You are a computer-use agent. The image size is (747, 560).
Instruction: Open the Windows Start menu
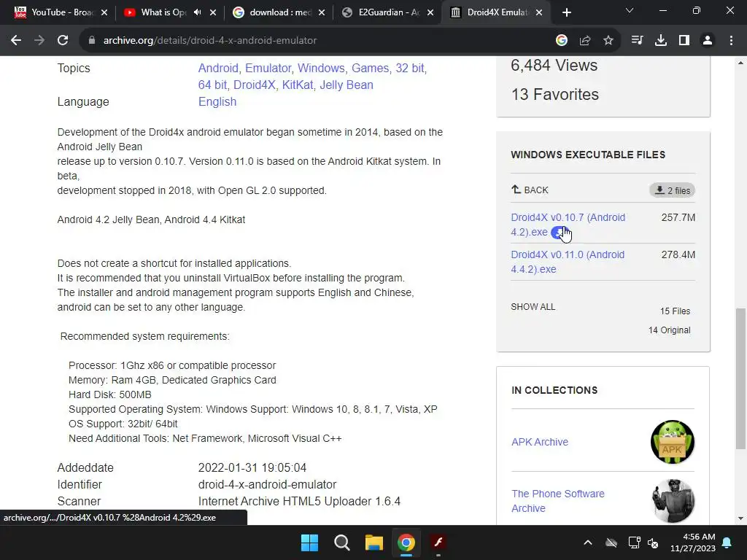(x=309, y=542)
